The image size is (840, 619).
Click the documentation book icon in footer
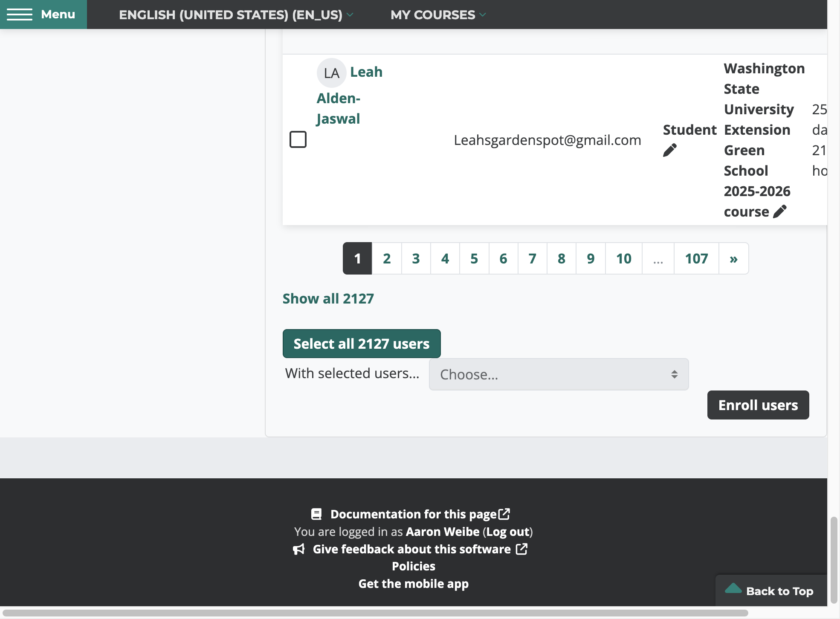point(316,514)
